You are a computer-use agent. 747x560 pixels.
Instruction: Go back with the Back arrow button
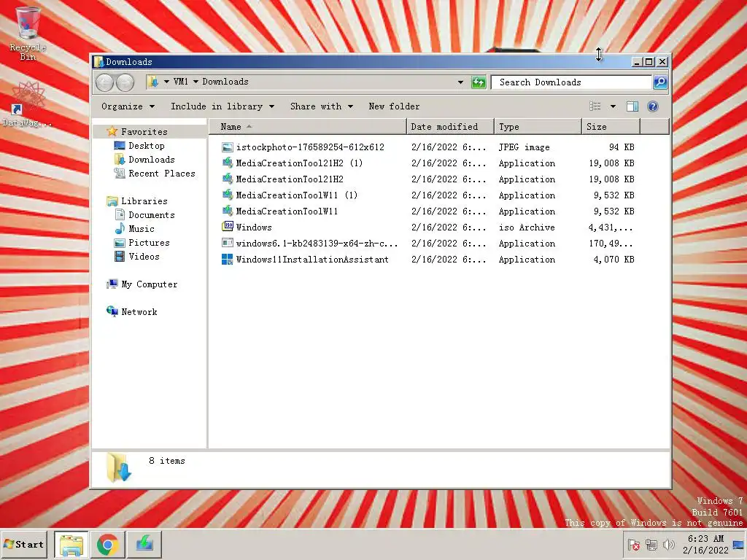105,82
